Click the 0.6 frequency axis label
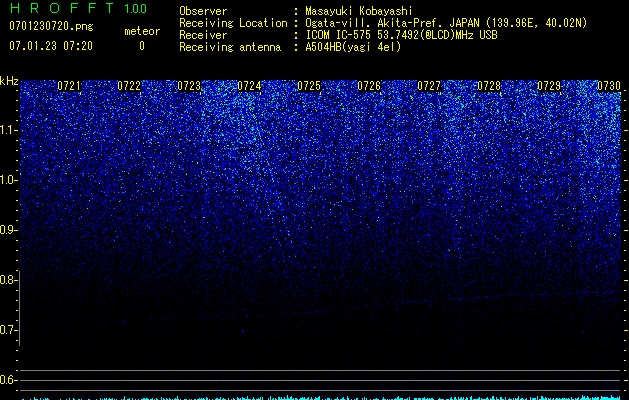Viewport: 629px width, 400px height. tap(8, 380)
